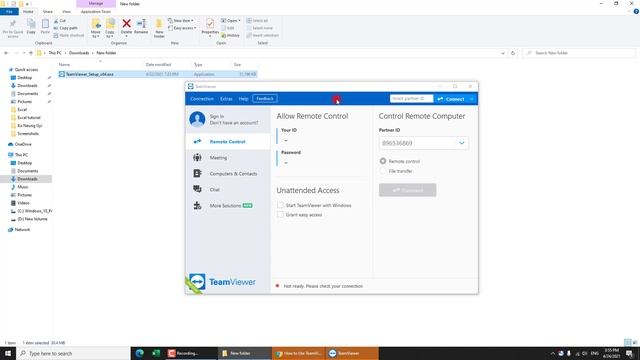This screenshot has height=360, width=640.
Task: Click the Sign In profile avatar
Action: 197,119
